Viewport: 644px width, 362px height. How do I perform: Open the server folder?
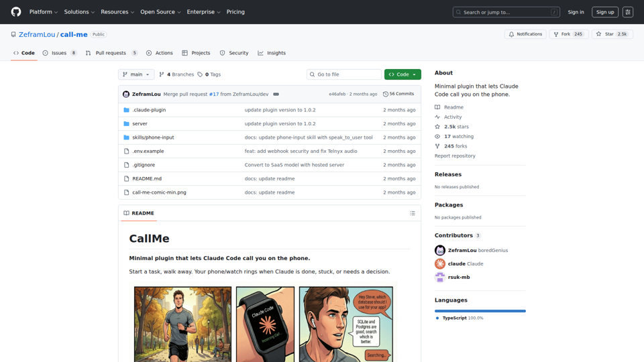[140, 123]
